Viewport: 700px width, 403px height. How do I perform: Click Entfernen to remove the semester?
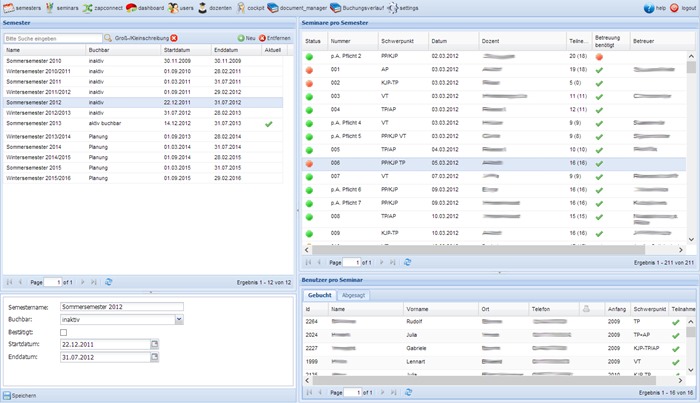275,38
